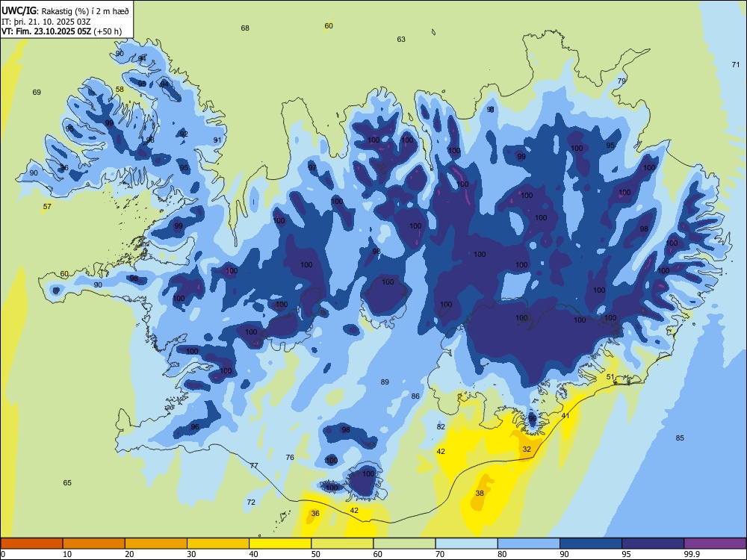Screen dimensions: 747x560
Task: Click the map value "82" in south Iceland
Action: point(441,426)
